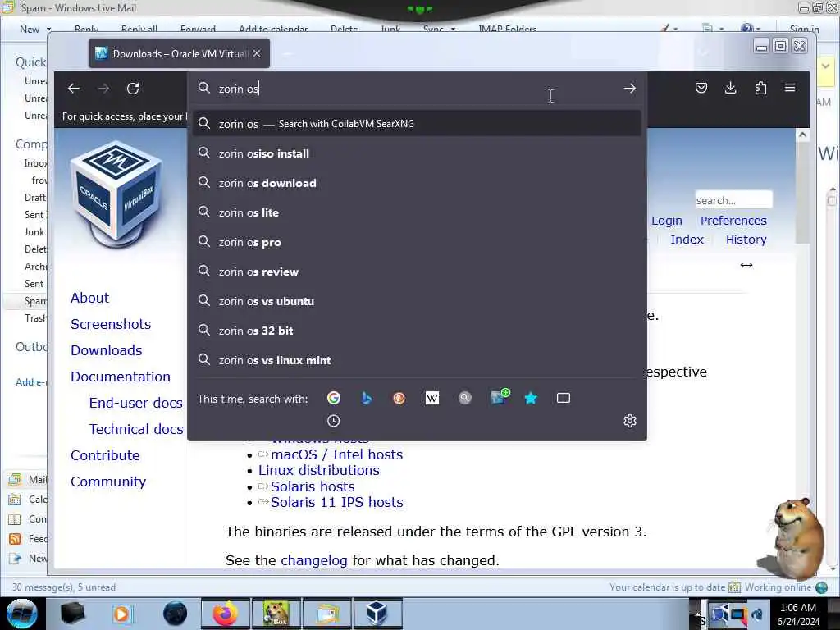Open the Screenshots link
The image size is (840, 630).
point(111,324)
